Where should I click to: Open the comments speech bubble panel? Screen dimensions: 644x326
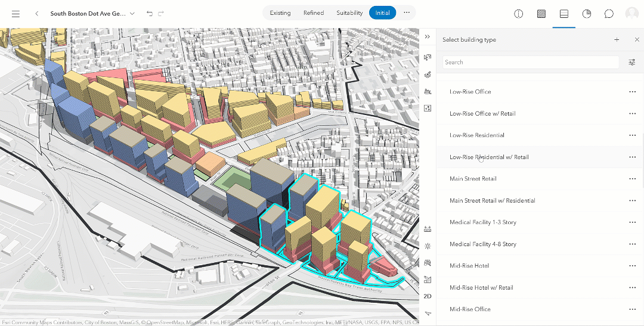(609, 13)
